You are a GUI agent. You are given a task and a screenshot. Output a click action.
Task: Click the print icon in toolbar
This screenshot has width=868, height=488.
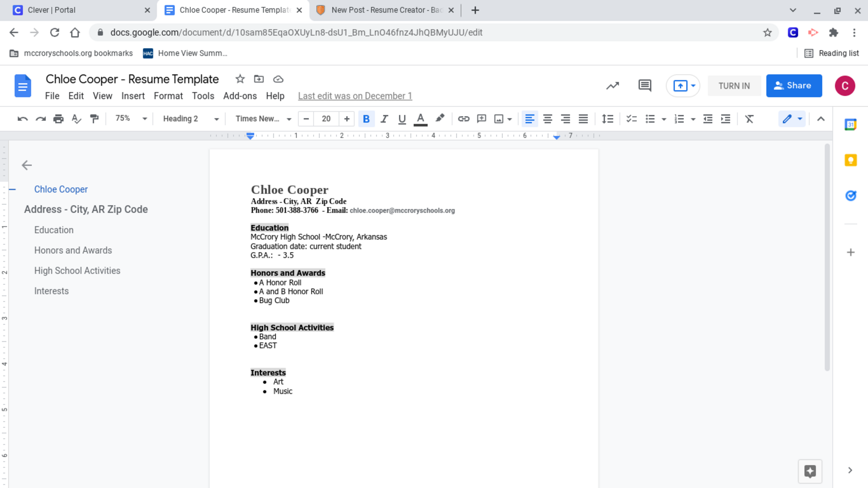pyautogui.click(x=58, y=119)
